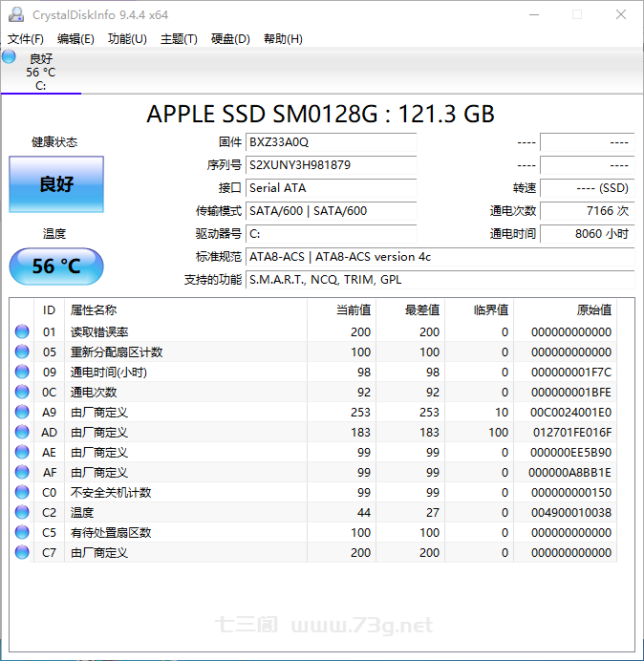Click the 56 °C temperature button
The height and width of the screenshot is (661, 644).
tap(56, 267)
